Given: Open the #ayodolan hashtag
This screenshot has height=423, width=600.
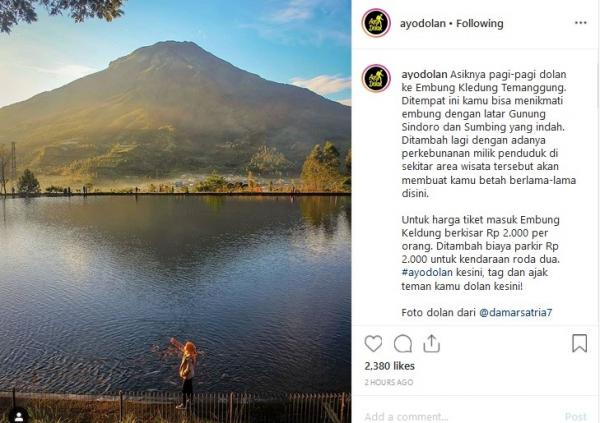Looking at the screenshot, I should pyautogui.click(x=427, y=272).
